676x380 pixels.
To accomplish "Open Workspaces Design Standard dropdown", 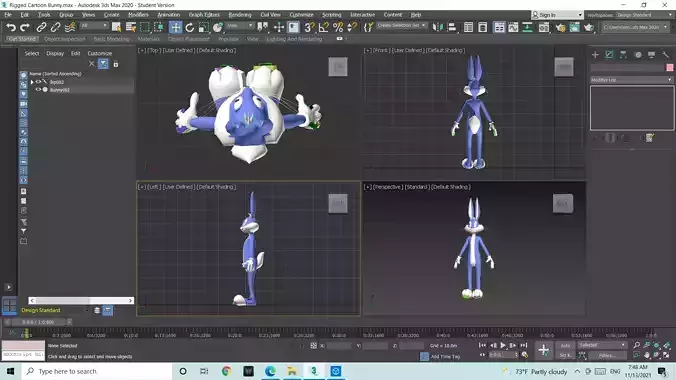I will [644, 15].
